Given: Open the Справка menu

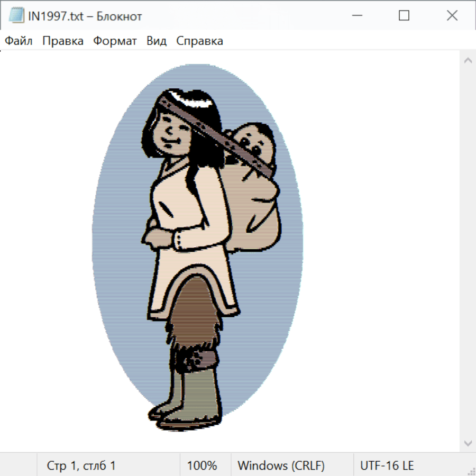Looking at the screenshot, I should (199, 41).
